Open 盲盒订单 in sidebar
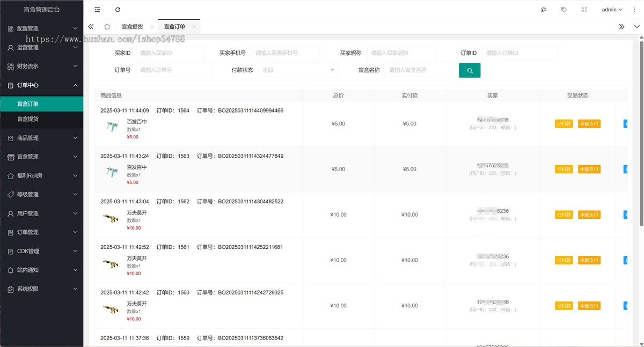 click(42, 104)
